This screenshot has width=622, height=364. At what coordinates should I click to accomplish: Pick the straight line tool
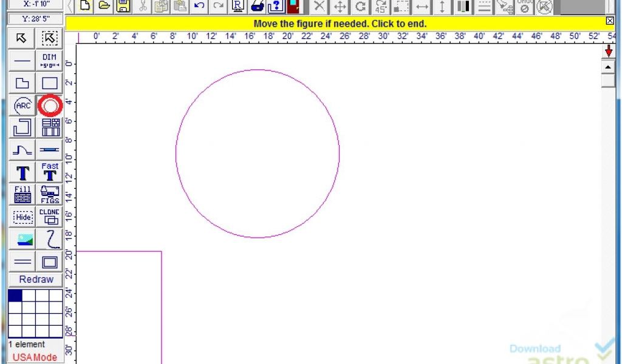click(x=22, y=61)
